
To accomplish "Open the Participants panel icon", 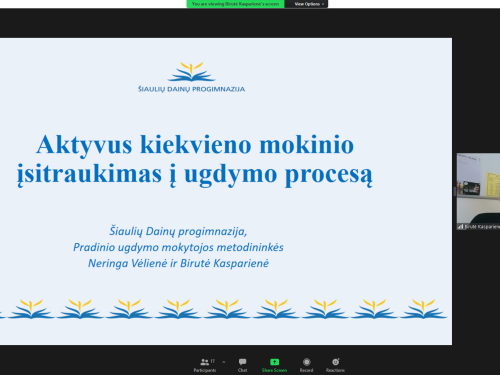I will (204, 362).
